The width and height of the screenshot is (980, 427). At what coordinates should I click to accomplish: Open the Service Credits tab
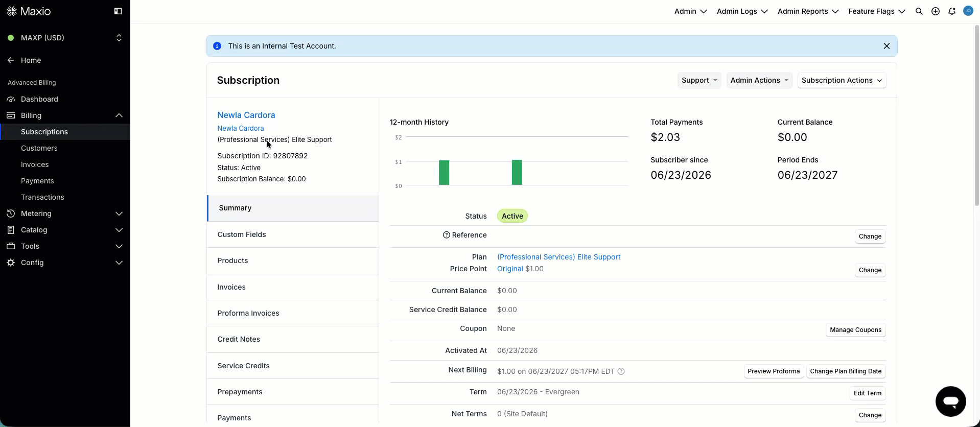pos(293,366)
